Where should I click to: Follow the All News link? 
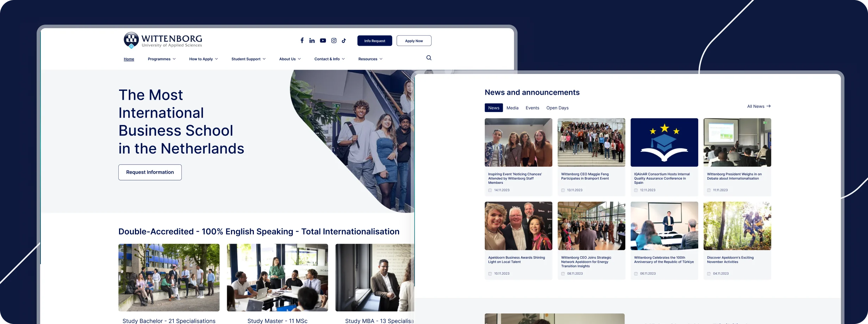pyautogui.click(x=758, y=106)
